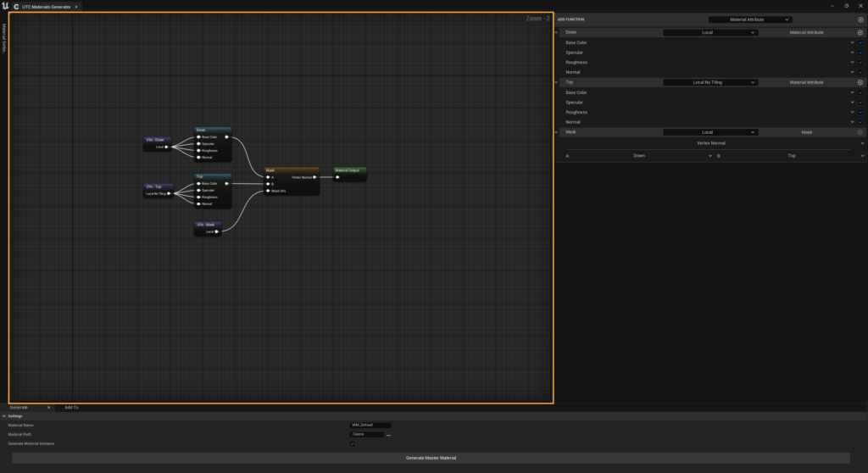This screenshot has width=868, height=473.
Task: Click the Material Name input field
Action: [x=370, y=426]
